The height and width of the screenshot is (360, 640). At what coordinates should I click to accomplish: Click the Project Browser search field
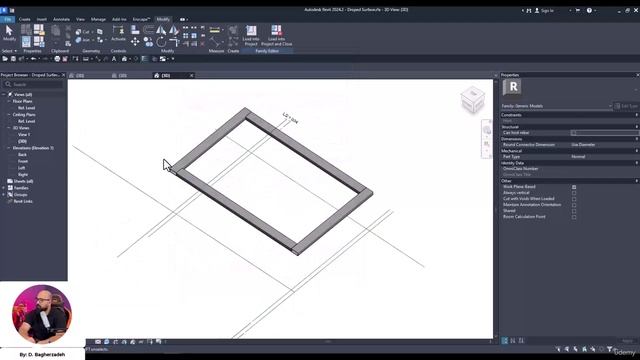[x=33, y=84]
